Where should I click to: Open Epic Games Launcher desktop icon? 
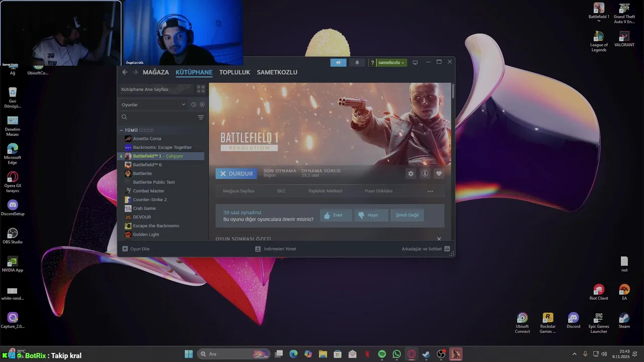pyautogui.click(x=599, y=323)
